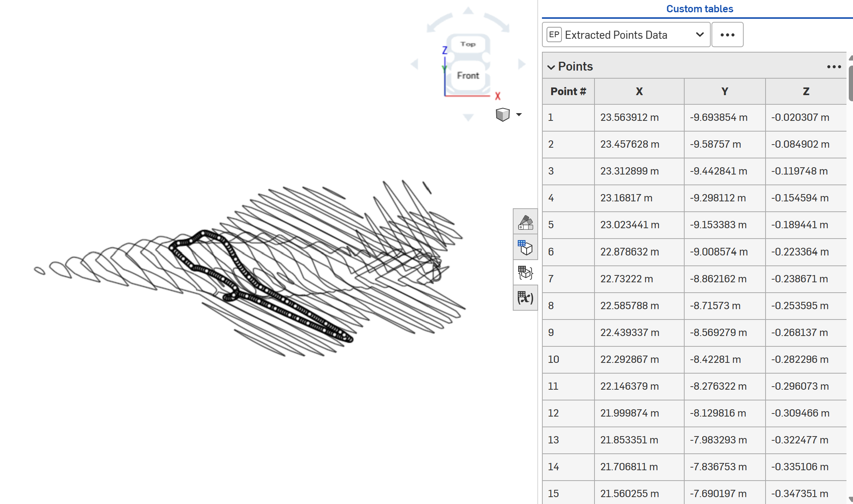This screenshot has width=853, height=504.
Task: Click the EP table type icon
Action: click(x=554, y=35)
